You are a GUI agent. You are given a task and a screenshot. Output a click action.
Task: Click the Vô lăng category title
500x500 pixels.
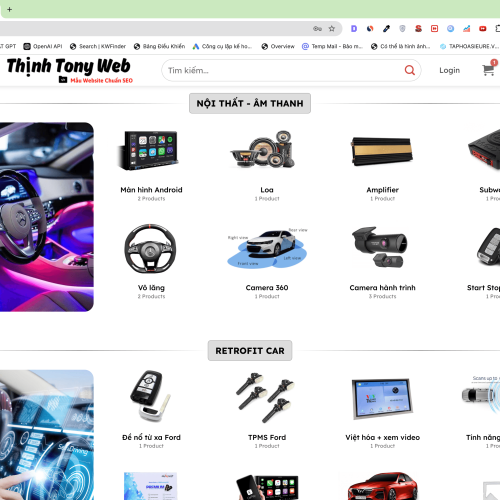click(151, 288)
